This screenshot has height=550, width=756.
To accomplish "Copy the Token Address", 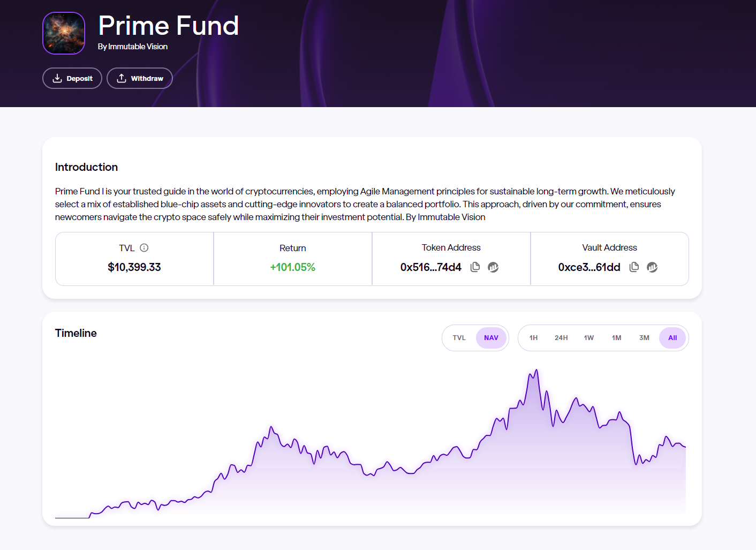I will pyautogui.click(x=475, y=267).
